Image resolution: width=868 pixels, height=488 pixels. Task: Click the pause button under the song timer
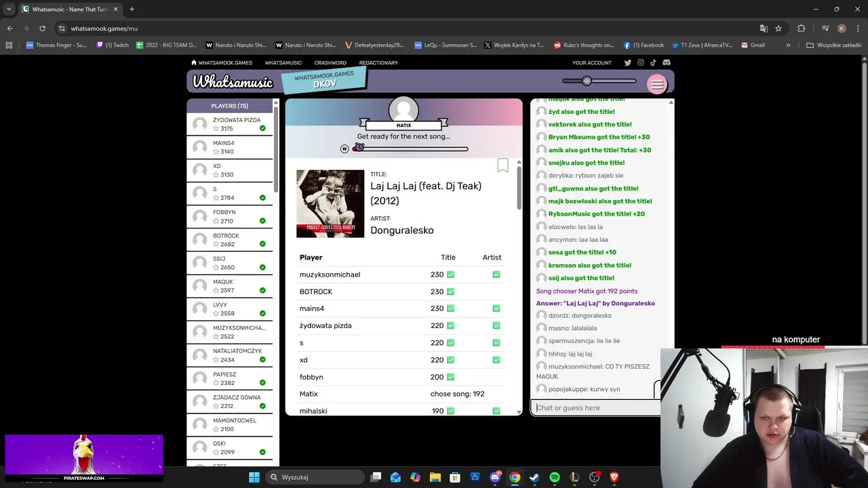(x=344, y=148)
